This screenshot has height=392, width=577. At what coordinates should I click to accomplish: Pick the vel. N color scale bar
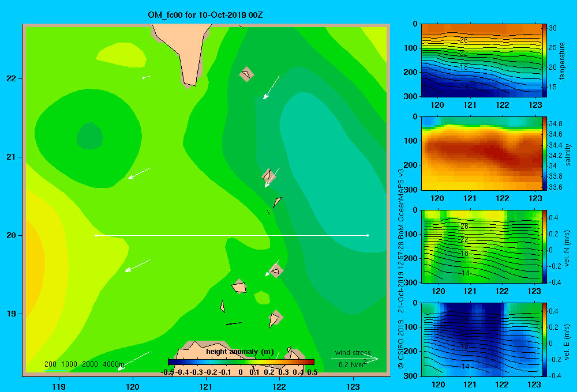pyautogui.click(x=544, y=246)
